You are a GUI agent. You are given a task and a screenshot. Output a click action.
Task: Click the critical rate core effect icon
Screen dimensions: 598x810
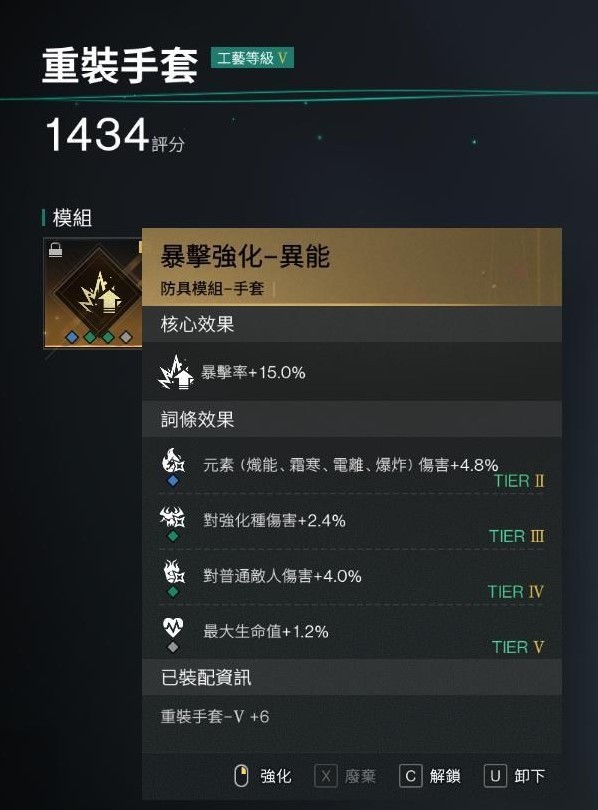176,372
